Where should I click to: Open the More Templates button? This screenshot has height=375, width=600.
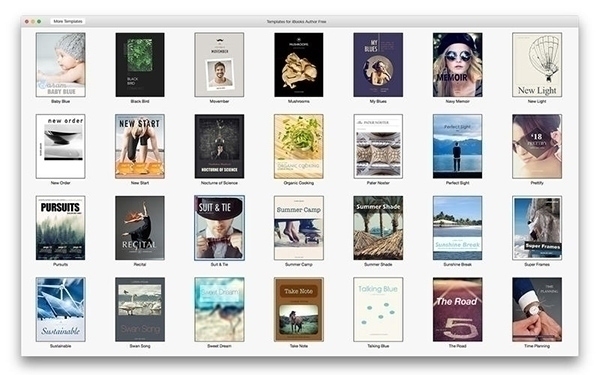click(68, 21)
